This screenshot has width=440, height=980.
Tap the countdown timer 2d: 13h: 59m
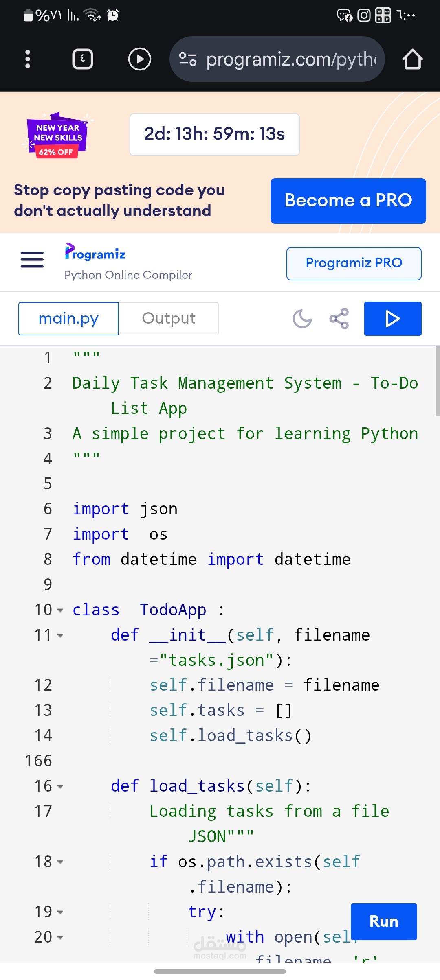click(214, 134)
